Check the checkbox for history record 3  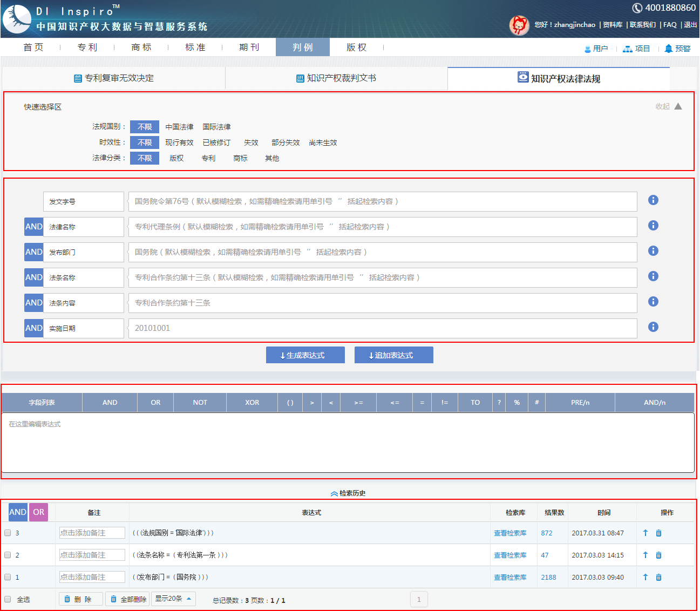tap(8, 533)
